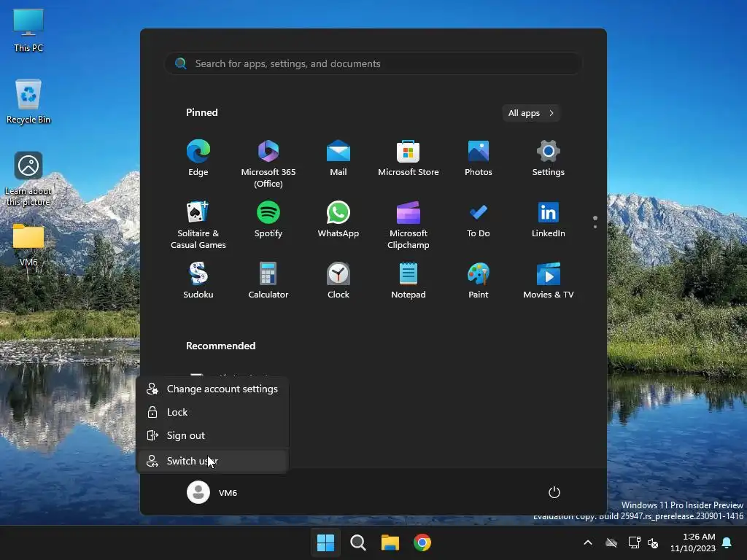Open the To Do app
747x560 pixels.
479,219
